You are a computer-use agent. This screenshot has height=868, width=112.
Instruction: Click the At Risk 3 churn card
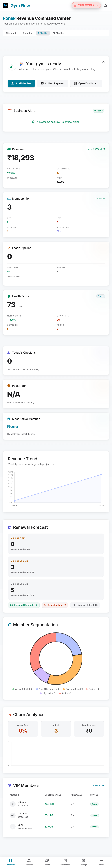(56, 729)
